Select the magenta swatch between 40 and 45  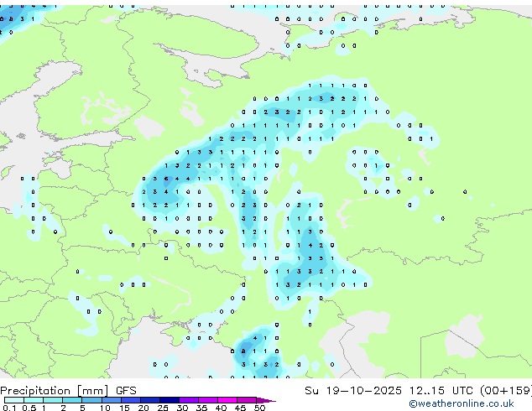click(x=227, y=400)
